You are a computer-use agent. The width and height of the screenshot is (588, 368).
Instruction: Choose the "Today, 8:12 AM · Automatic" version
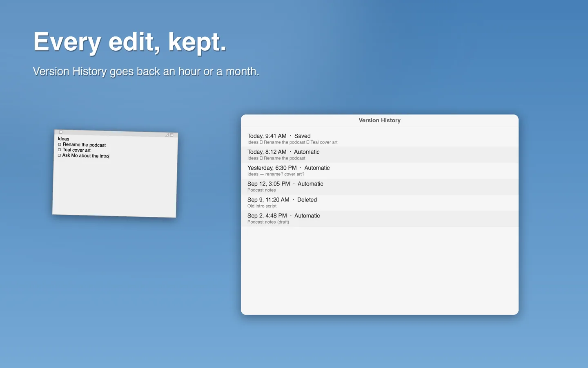click(380, 155)
